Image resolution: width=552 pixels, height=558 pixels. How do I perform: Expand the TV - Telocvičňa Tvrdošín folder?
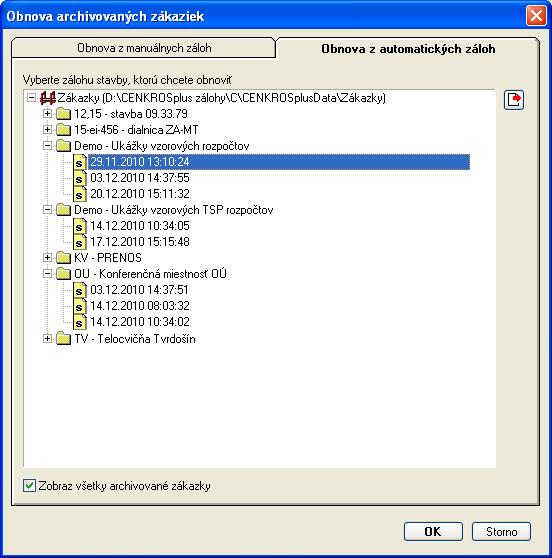coord(47,338)
